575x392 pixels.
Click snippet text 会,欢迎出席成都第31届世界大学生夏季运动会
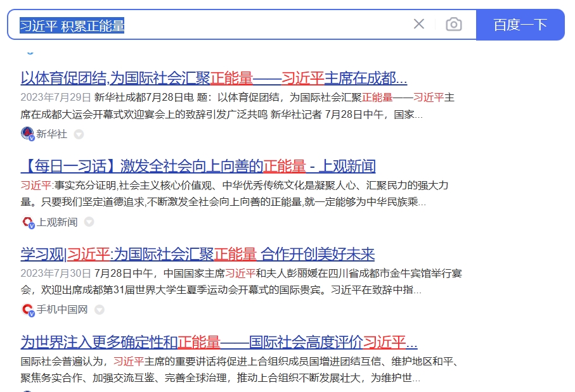[x=128, y=290]
